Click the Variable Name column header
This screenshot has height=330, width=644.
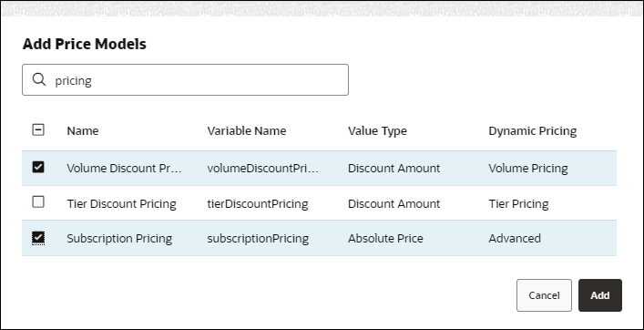pyautogui.click(x=247, y=131)
